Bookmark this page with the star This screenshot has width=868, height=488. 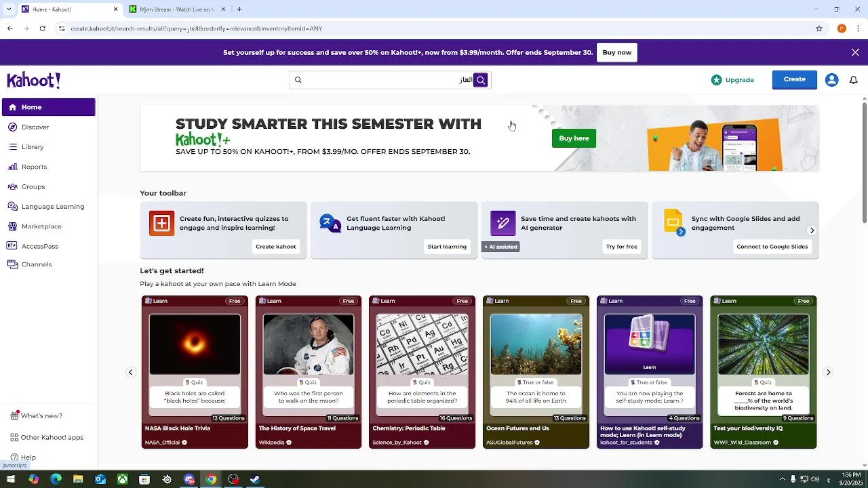point(819,28)
